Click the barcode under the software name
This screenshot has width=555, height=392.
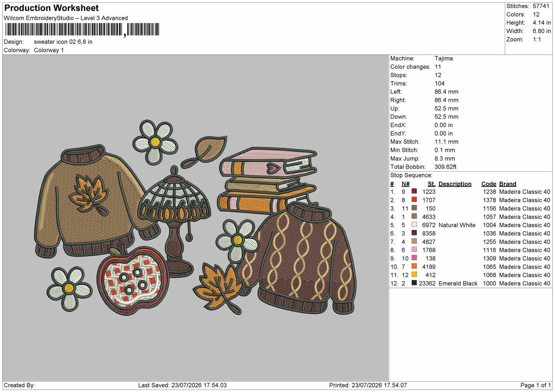click(82, 30)
